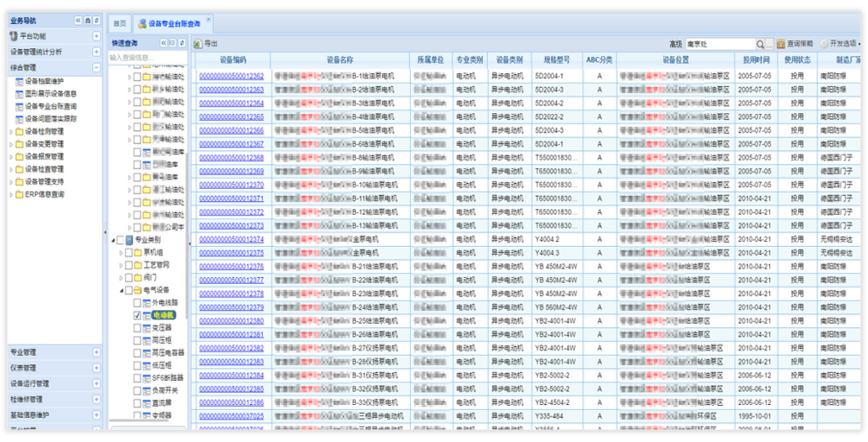This screenshot has height=442, width=868.
Task: Open 图形展示设备信息 in navigation tree
Action: [x=51, y=93]
